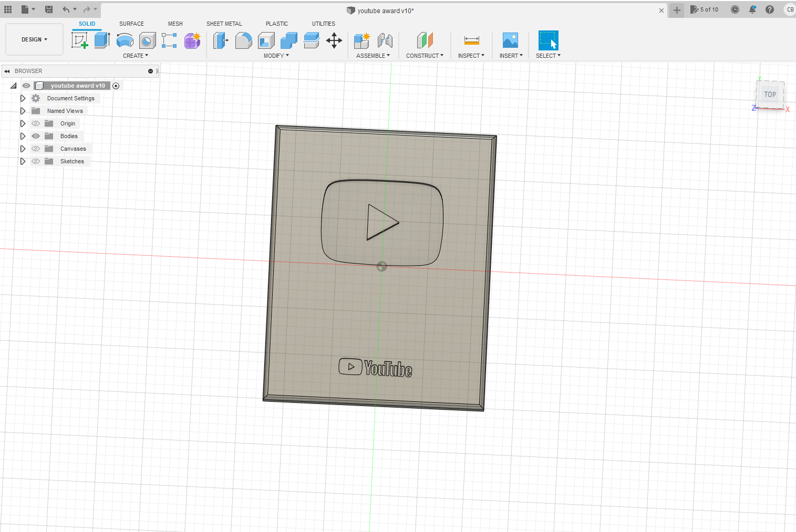
Task: Open the MODIFY dropdown menu
Action: tap(275, 55)
